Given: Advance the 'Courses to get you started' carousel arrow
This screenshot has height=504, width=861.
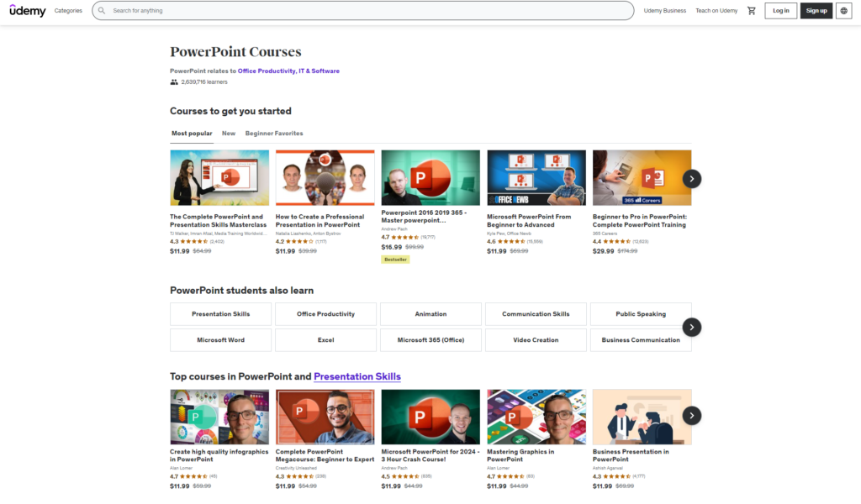Looking at the screenshot, I should 691,179.
